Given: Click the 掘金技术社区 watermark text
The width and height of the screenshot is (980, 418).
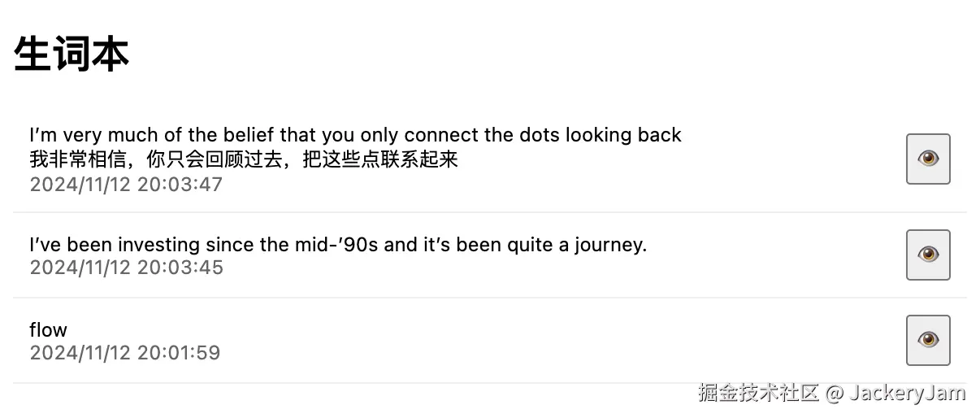Looking at the screenshot, I should 758,394.
